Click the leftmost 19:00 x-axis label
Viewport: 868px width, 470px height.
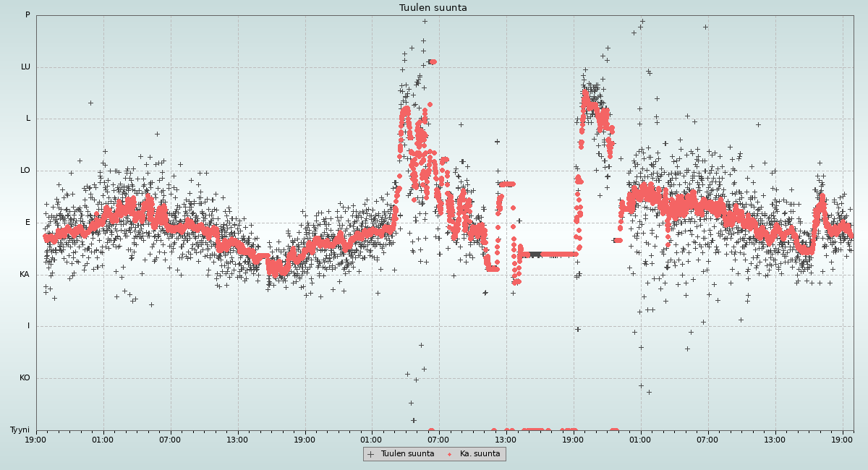coord(36,439)
